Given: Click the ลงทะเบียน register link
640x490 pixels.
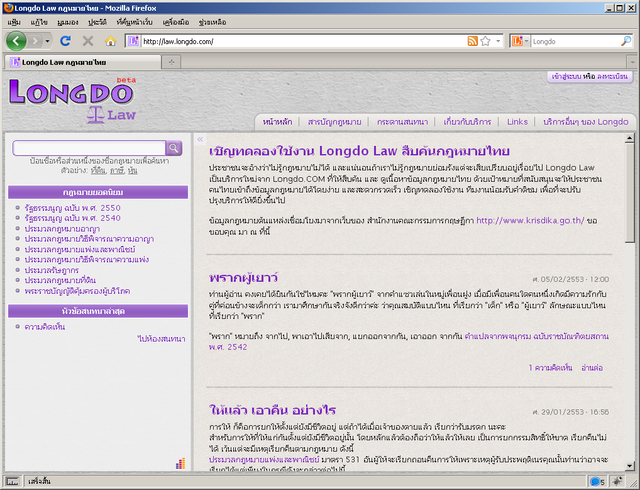Looking at the screenshot, I should [612, 76].
